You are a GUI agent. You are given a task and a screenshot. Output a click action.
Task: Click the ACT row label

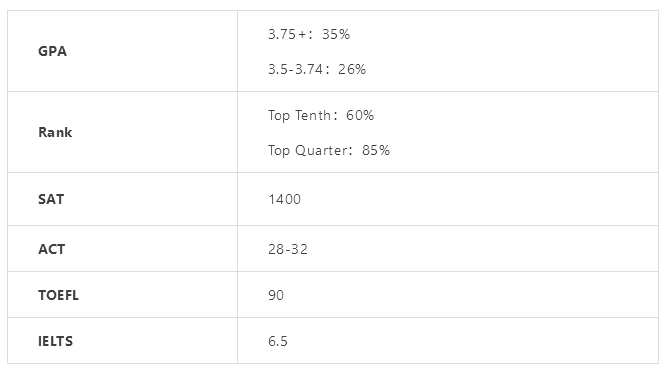pos(52,249)
